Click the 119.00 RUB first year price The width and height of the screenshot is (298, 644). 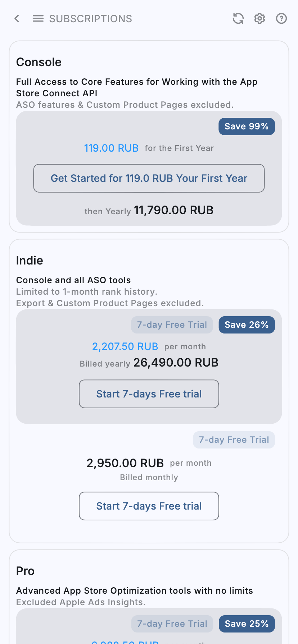click(111, 148)
